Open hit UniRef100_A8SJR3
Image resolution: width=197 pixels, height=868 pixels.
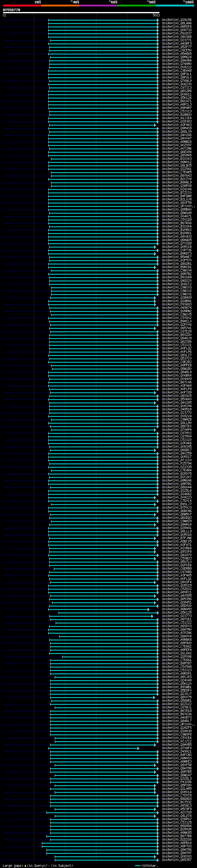177,677
